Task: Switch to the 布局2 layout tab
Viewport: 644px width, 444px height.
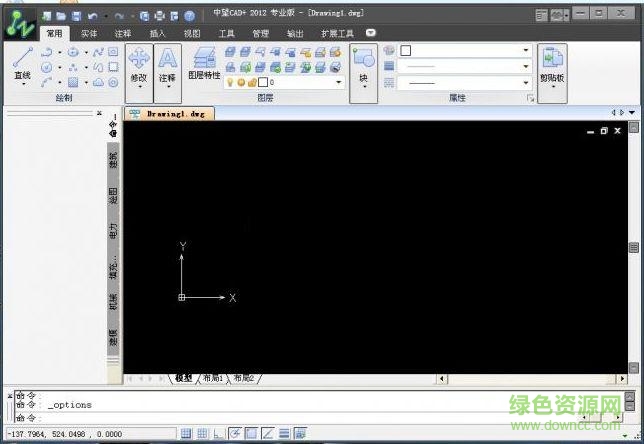Action: (244, 378)
